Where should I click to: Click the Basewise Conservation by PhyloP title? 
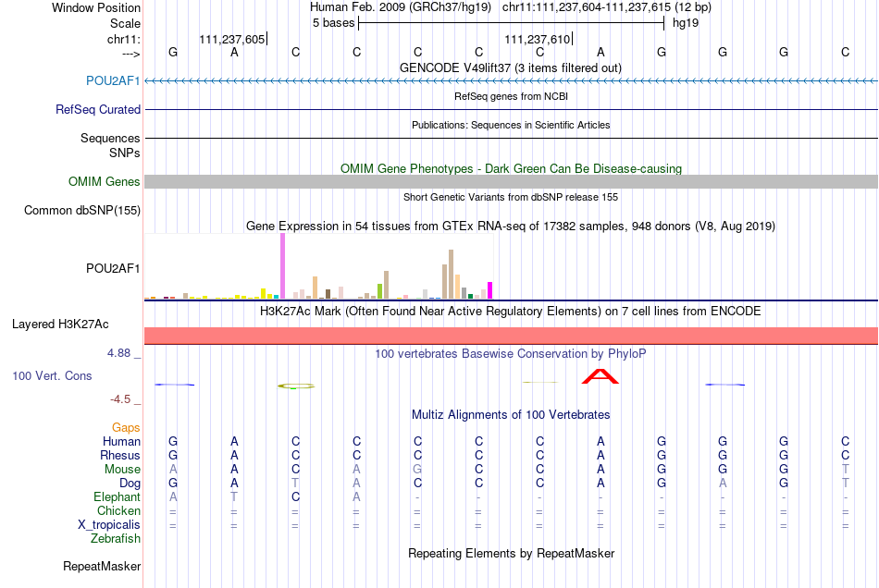tap(510, 354)
